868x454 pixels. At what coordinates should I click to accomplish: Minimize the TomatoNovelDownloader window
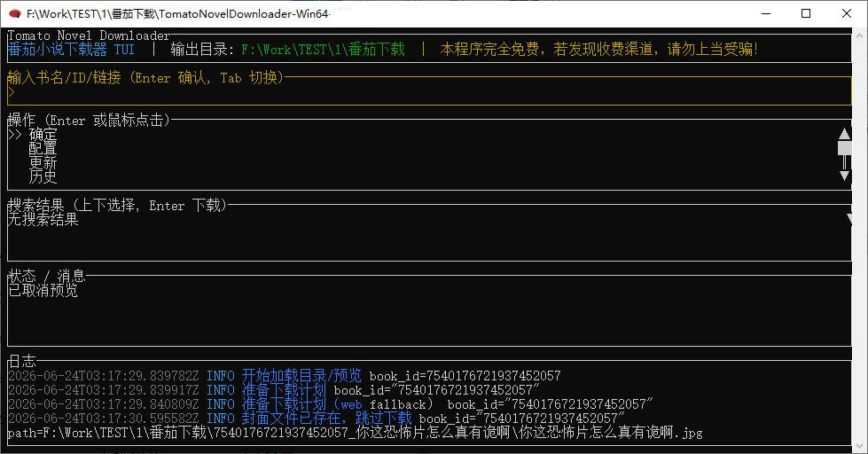766,13
